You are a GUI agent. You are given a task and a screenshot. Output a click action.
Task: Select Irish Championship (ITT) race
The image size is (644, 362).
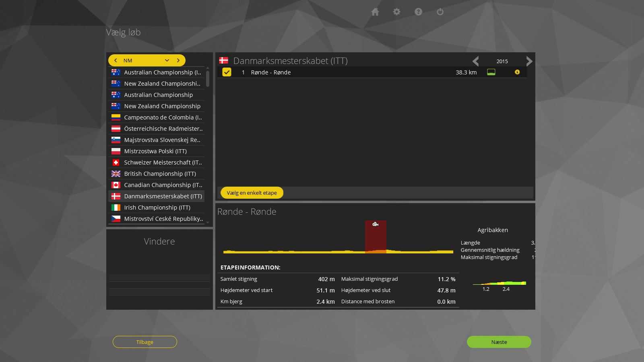click(x=157, y=208)
